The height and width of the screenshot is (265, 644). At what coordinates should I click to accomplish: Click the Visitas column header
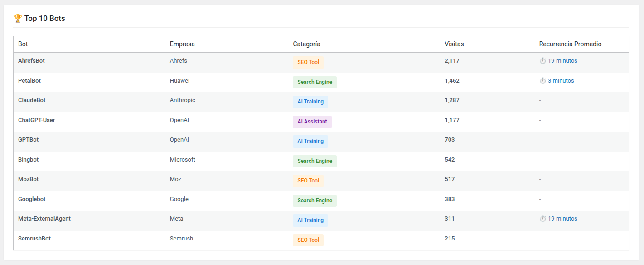pos(454,44)
